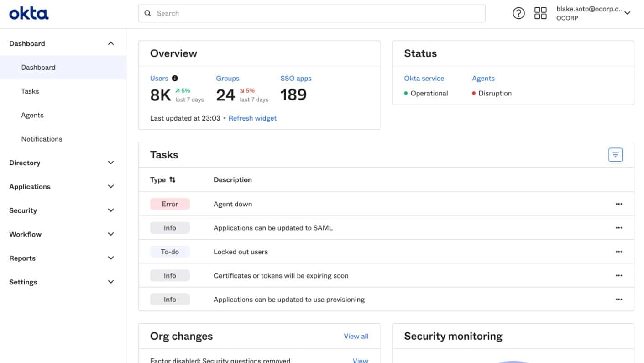Click the SSO apps link
This screenshot has height=363, width=644.
pos(296,78)
